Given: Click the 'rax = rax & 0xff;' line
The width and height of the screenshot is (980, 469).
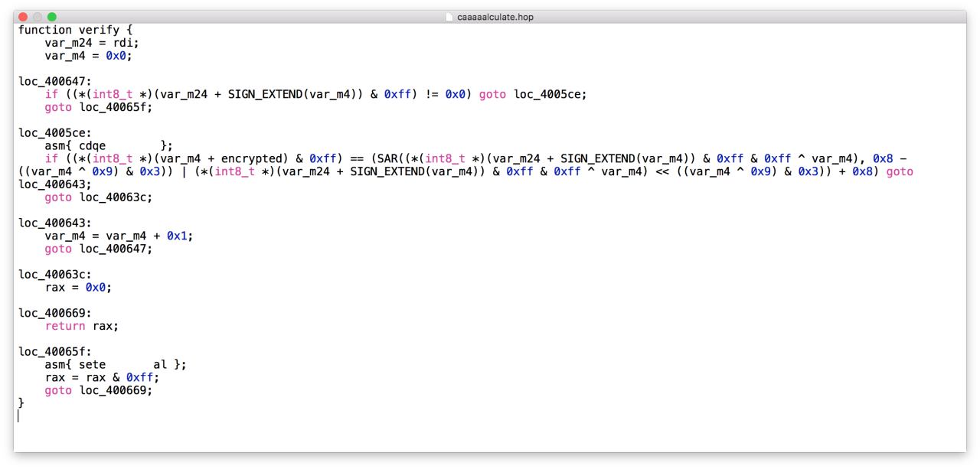Looking at the screenshot, I should [x=102, y=377].
